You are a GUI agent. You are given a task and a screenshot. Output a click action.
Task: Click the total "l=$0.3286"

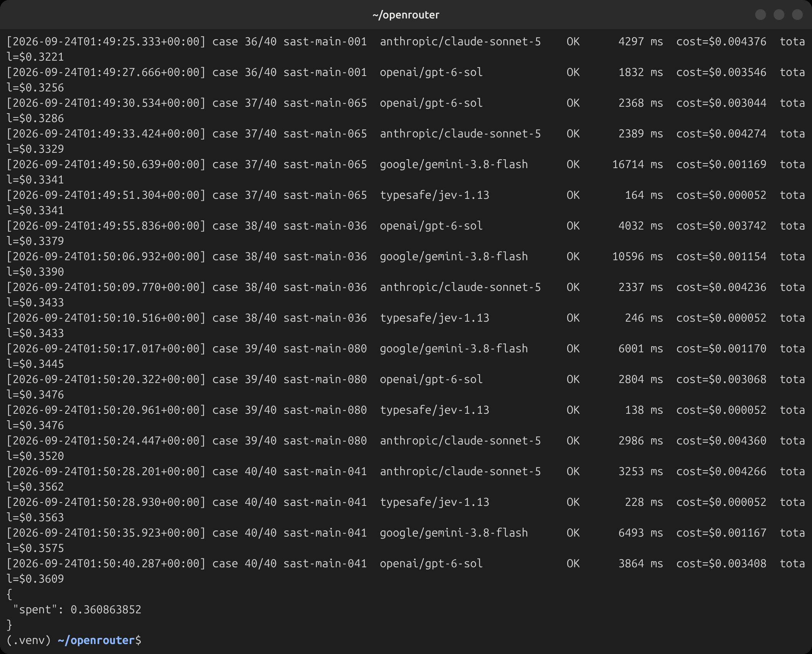[35, 118]
